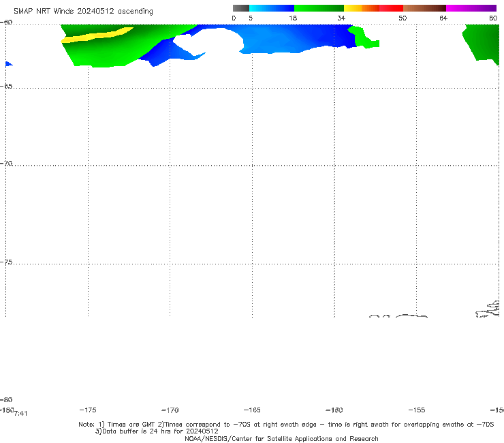Click the 'Times are GMT' note line
The height and width of the screenshot is (443, 504).
[x=286, y=425]
